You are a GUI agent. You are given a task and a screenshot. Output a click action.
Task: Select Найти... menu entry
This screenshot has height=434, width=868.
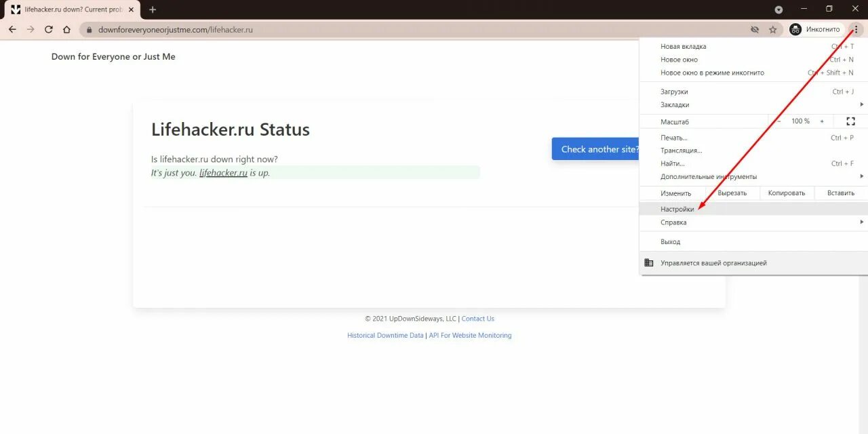pos(753,163)
